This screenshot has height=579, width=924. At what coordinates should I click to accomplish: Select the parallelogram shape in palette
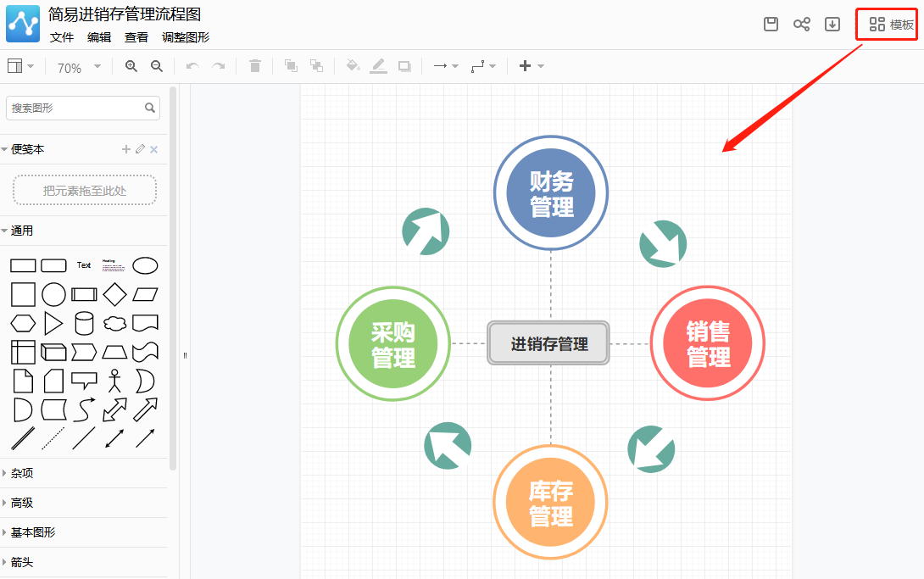(145, 294)
